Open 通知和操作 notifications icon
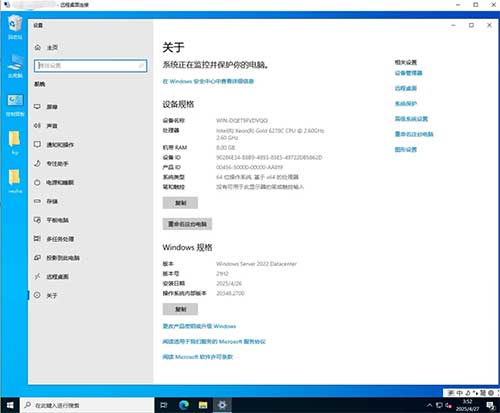 tap(37, 144)
